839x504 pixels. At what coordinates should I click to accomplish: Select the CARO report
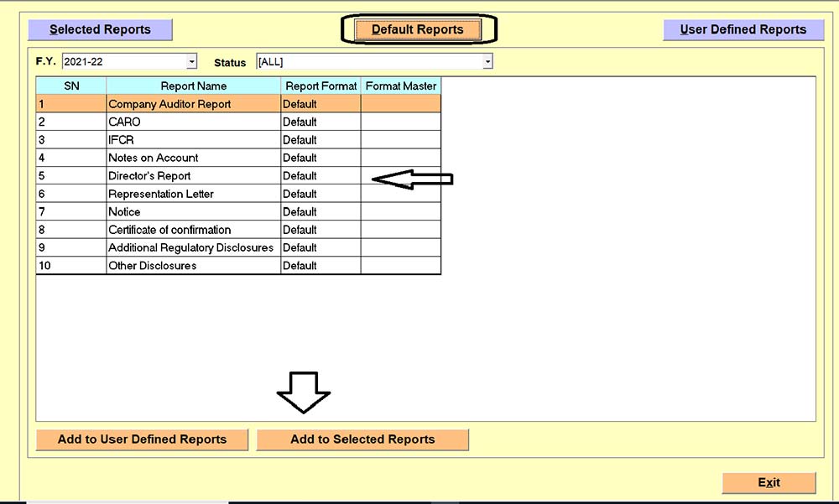click(193, 122)
